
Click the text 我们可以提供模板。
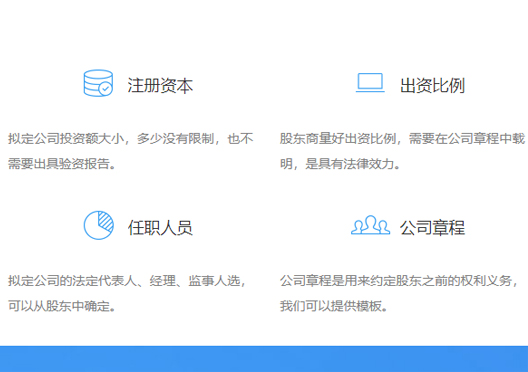[x=334, y=306]
